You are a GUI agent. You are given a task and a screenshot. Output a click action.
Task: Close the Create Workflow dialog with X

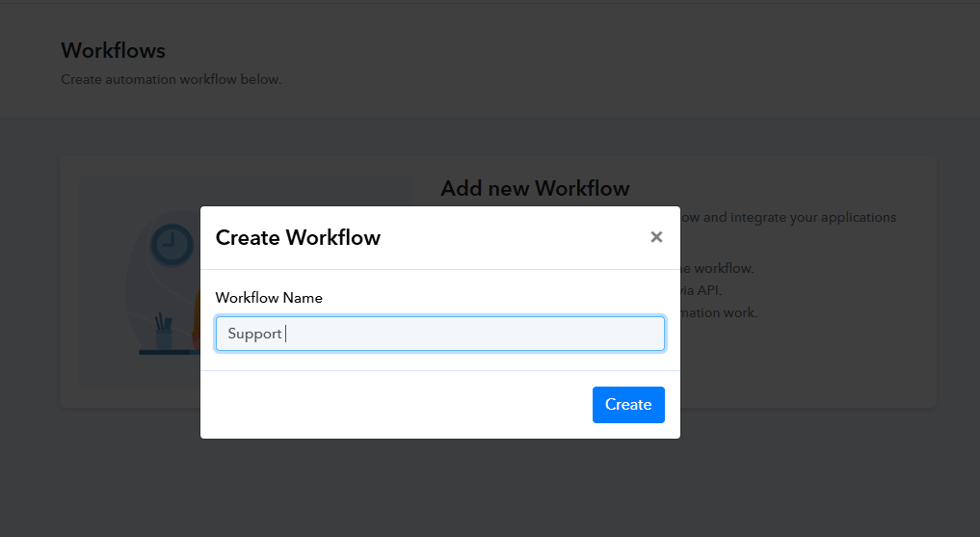(656, 237)
